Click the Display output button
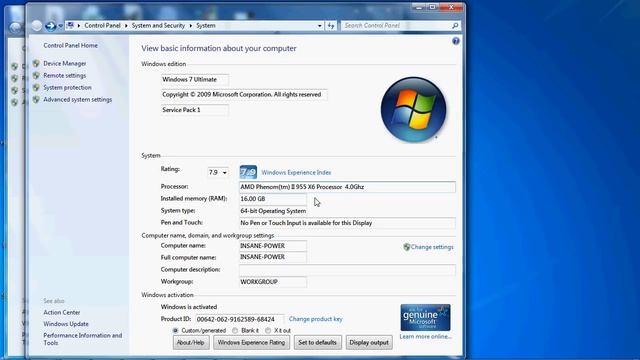 pyautogui.click(x=369, y=342)
